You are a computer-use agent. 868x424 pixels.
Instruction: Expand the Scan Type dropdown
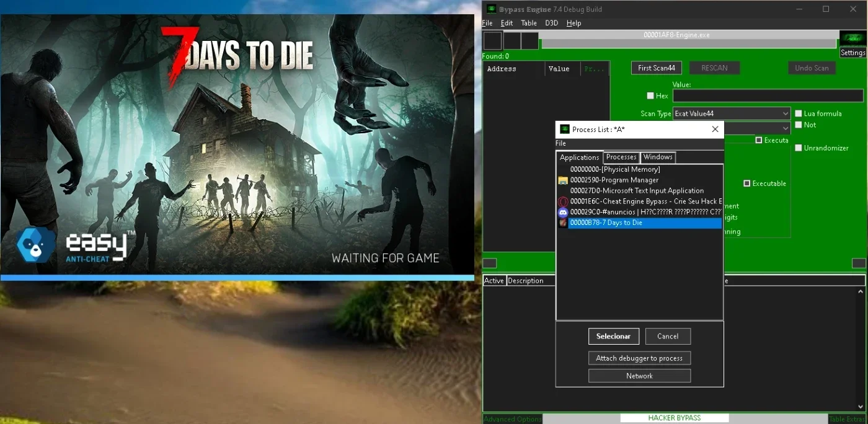(732, 114)
